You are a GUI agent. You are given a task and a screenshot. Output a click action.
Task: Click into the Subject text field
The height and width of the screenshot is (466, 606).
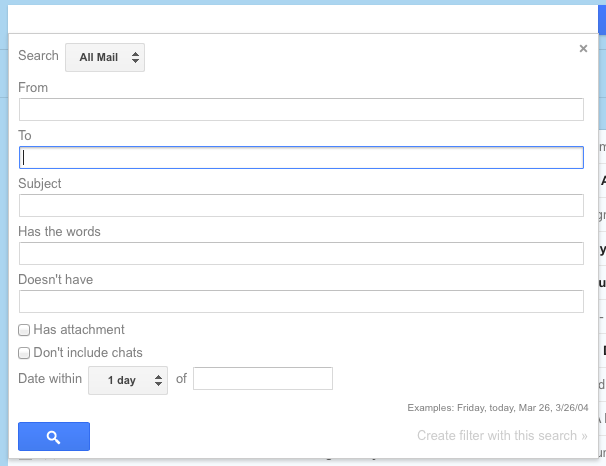coord(300,206)
